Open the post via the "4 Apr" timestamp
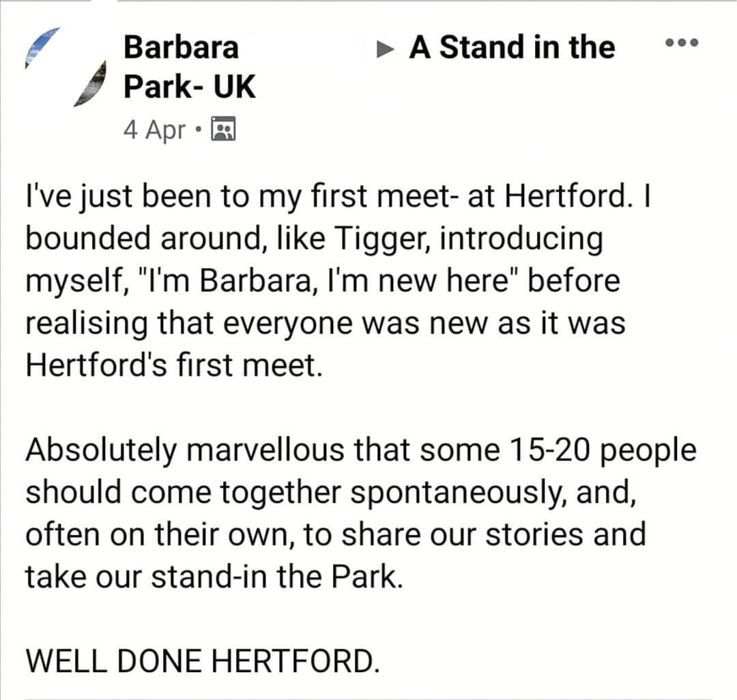737x700 pixels. click(155, 129)
